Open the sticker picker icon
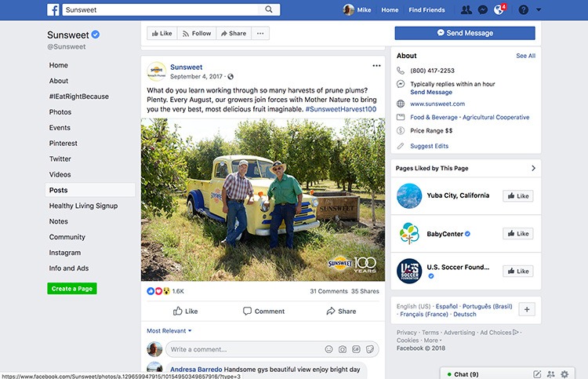 [x=370, y=349]
